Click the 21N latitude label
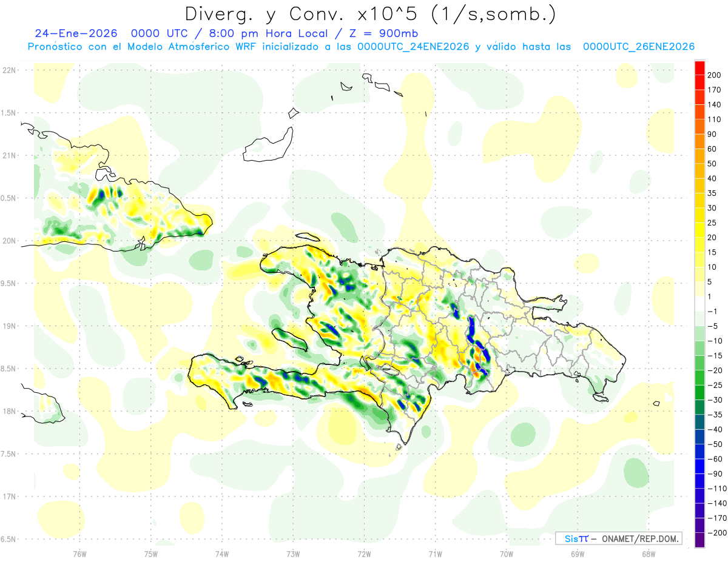 tap(8, 155)
